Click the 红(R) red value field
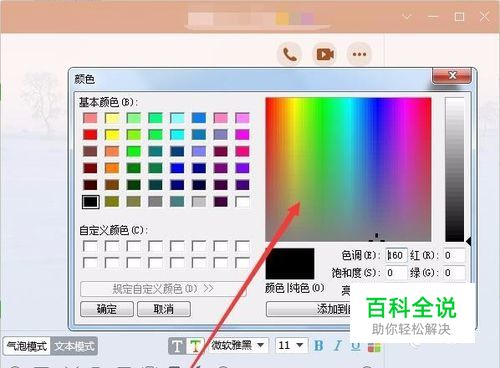500x368 pixels. pyautogui.click(x=454, y=256)
